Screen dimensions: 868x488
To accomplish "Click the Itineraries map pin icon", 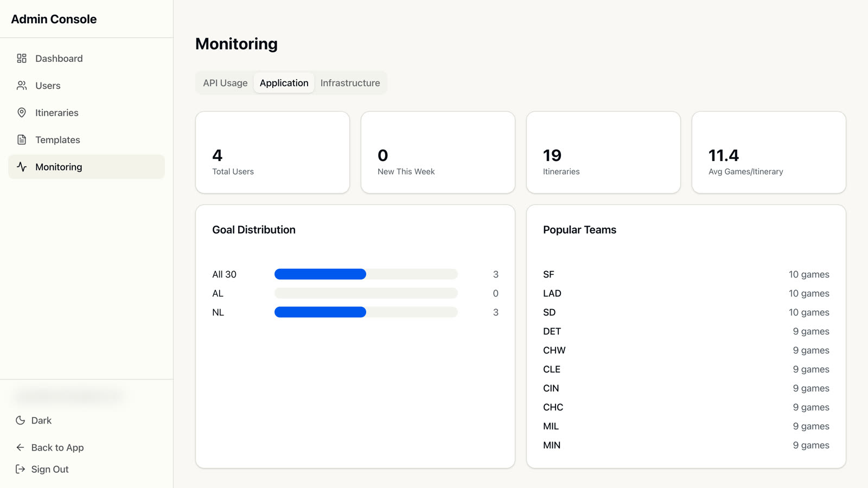I will coord(22,113).
